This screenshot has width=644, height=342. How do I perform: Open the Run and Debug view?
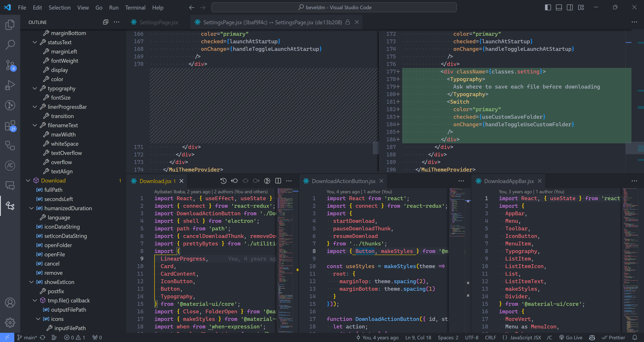pos(10,85)
